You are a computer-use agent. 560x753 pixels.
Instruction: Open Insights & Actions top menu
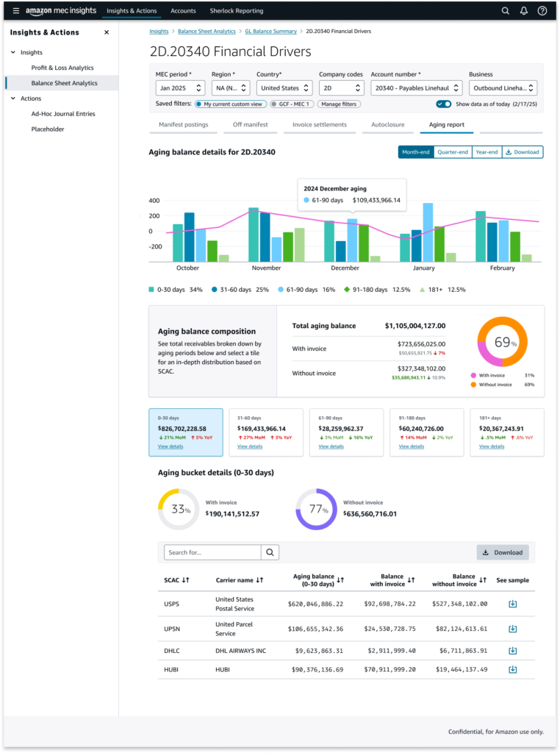click(x=132, y=10)
